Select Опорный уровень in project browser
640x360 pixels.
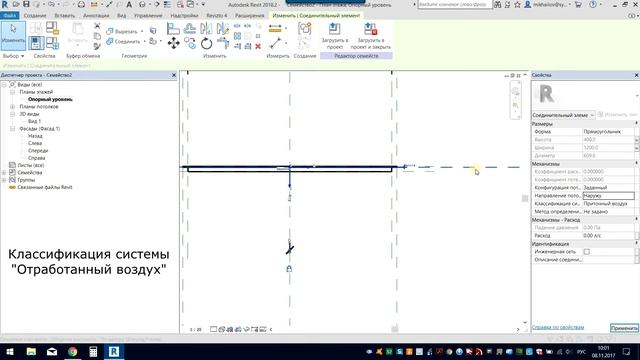click(x=50, y=99)
